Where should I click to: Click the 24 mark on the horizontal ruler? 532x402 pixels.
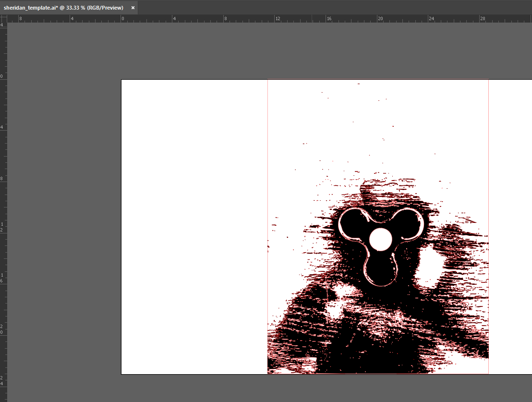pyautogui.click(x=432, y=18)
